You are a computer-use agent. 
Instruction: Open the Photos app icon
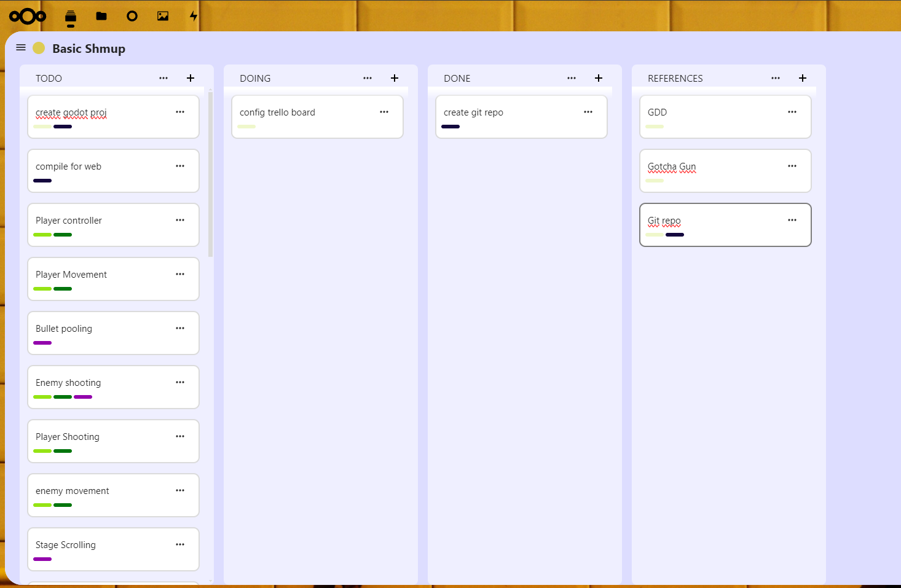coord(163,17)
